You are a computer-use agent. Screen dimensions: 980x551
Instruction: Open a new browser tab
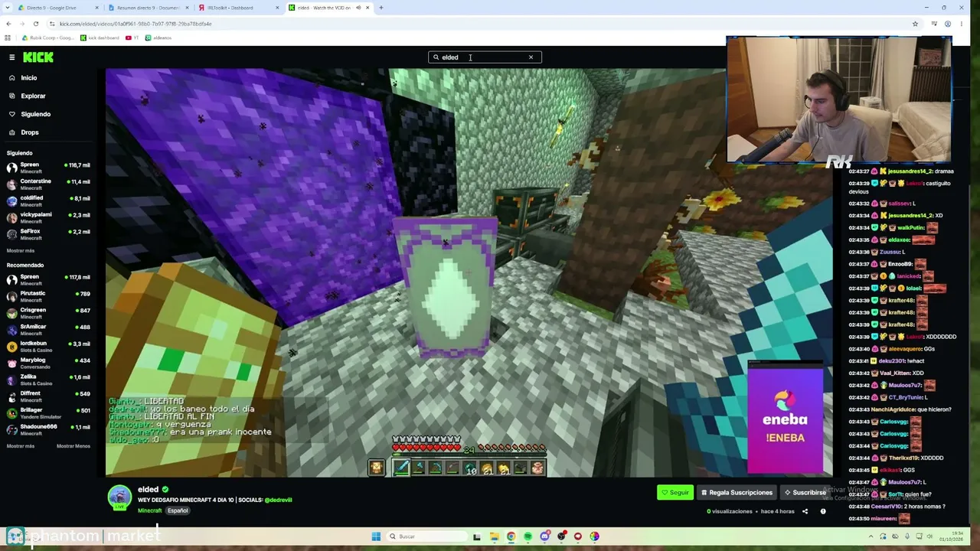coord(381,8)
